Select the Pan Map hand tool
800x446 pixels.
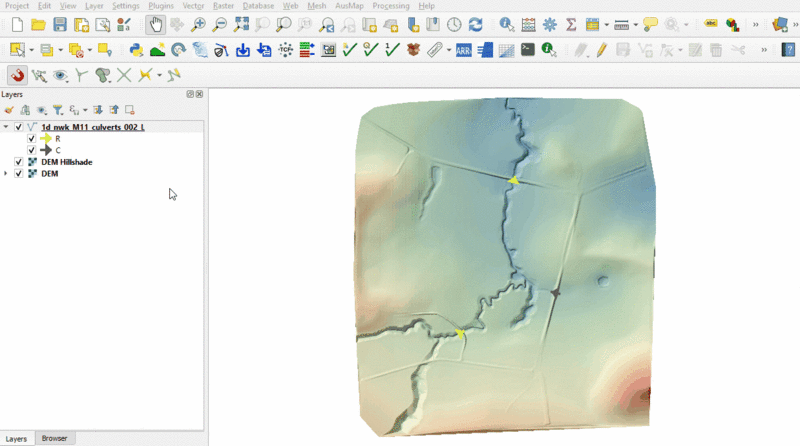(155, 24)
